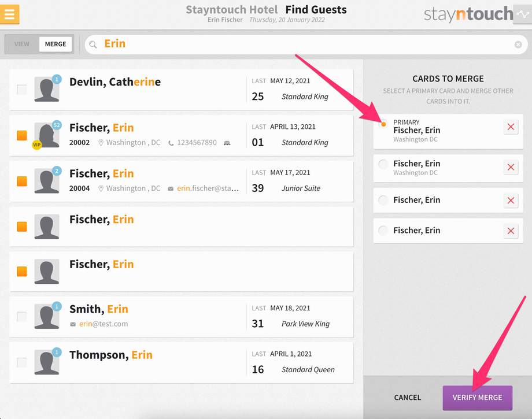The image size is (532, 419).
Task: Click last stay date APRIL 13, 2021
Action: (x=293, y=127)
